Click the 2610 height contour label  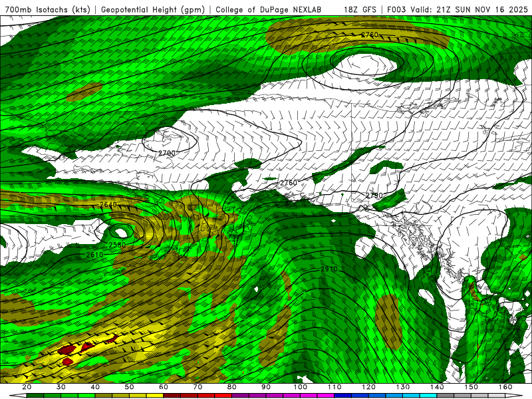point(94,255)
